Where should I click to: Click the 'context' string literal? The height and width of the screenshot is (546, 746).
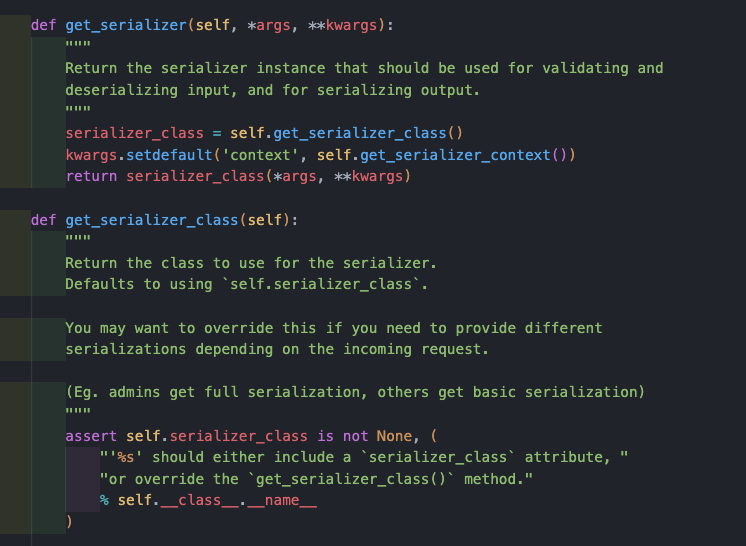tap(268, 155)
